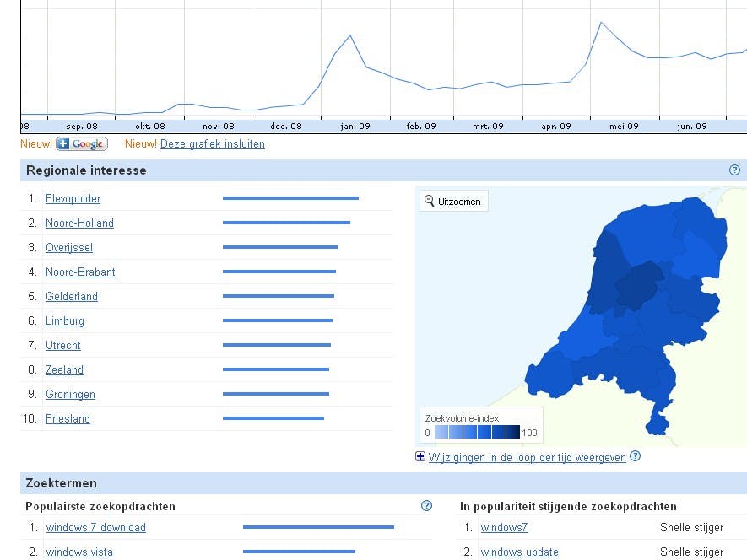Open the rising term windows update
This screenshot has width=747, height=560.
[519, 552]
